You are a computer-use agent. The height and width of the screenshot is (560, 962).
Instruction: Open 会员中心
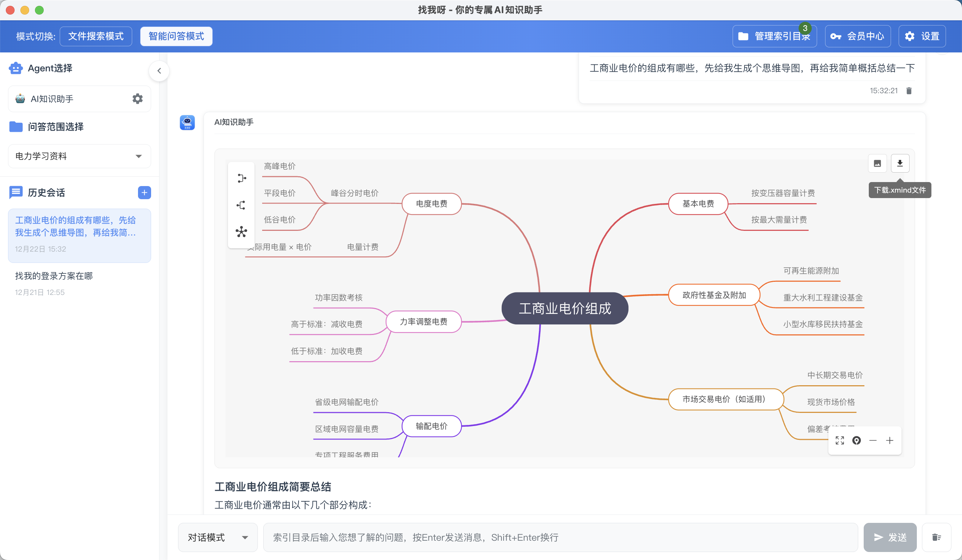(857, 36)
